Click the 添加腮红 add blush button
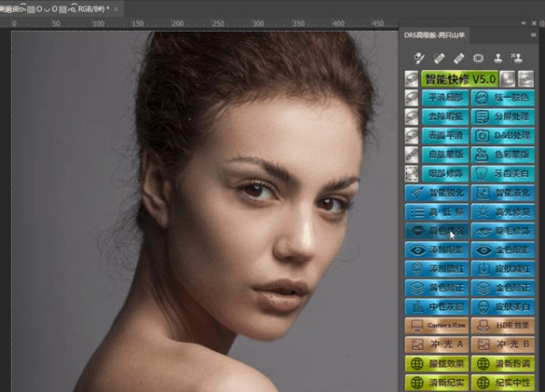 pyautogui.click(x=437, y=269)
